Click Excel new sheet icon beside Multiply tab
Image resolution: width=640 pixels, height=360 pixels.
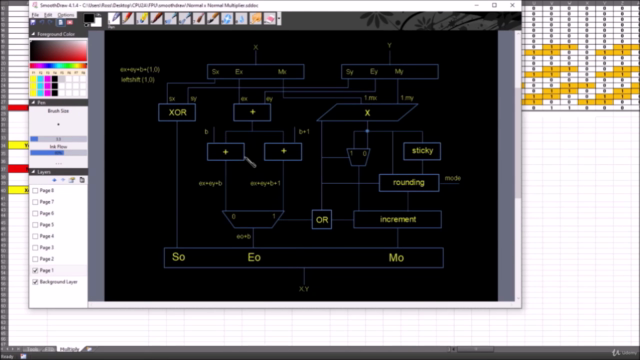tap(89, 349)
